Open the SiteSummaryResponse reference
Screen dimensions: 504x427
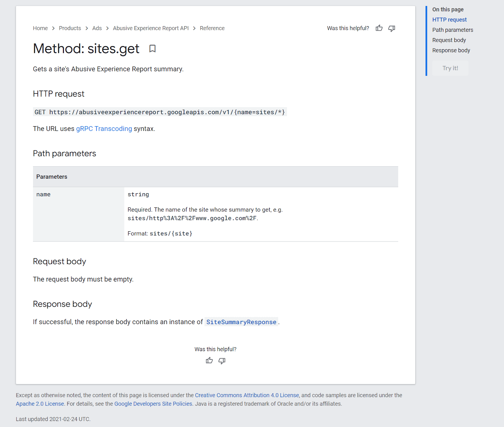click(x=241, y=322)
